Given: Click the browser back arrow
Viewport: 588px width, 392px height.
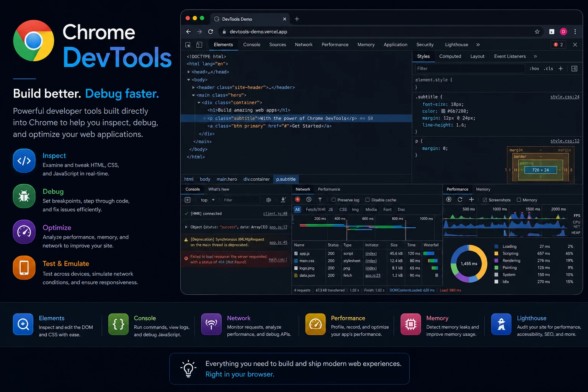Looking at the screenshot, I should tap(188, 32).
